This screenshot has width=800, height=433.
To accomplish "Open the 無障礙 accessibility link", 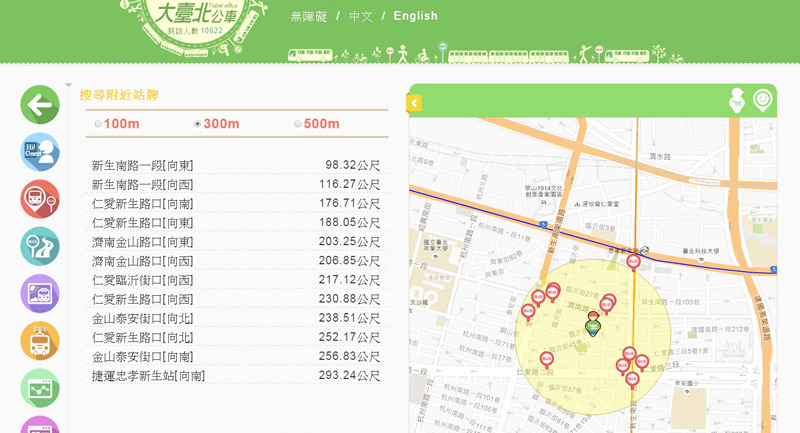I will (308, 16).
